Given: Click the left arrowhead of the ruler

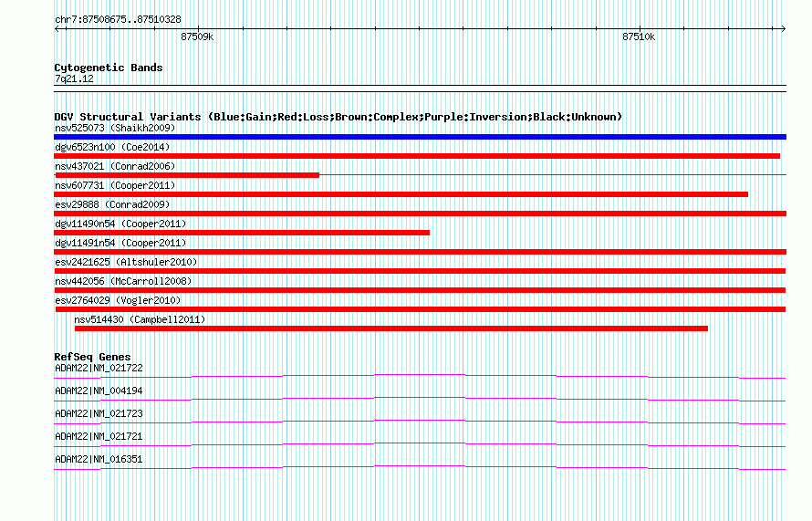Looking at the screenshot, I should coord(57,29).
